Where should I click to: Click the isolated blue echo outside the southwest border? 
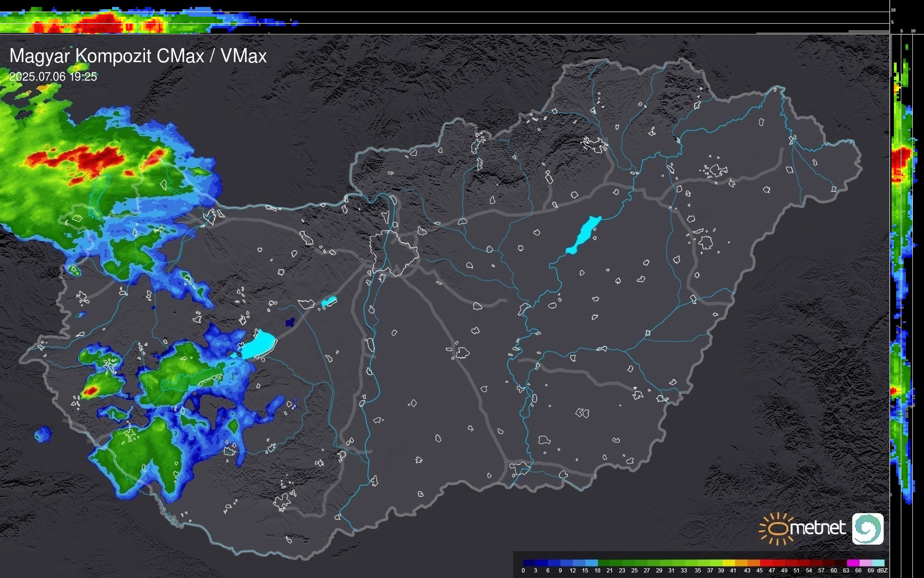click(43, 434)
